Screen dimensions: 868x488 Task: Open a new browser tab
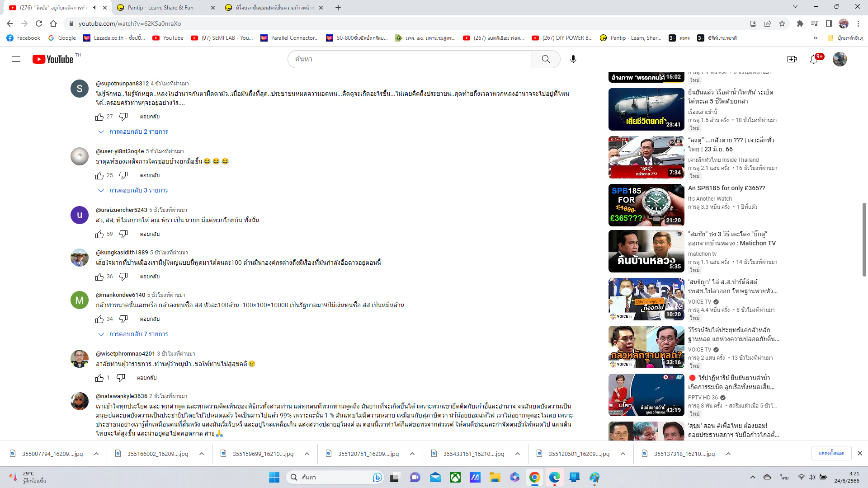[338, 8]
